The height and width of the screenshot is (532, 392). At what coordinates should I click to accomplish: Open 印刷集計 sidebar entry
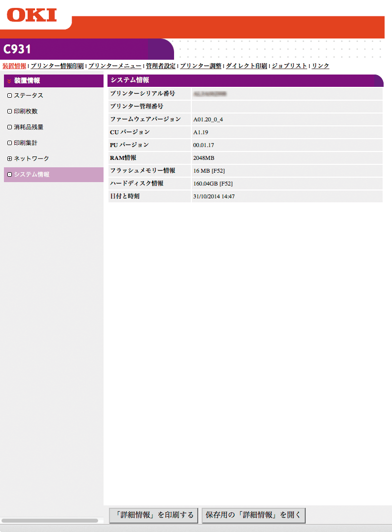point(26,143)
